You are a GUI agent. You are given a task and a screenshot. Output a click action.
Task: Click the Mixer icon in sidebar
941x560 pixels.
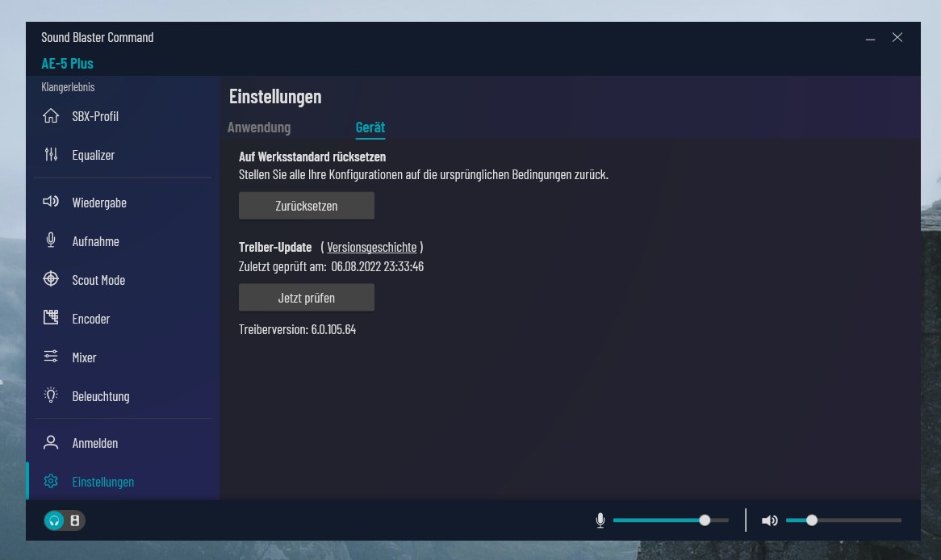point(51,357)
